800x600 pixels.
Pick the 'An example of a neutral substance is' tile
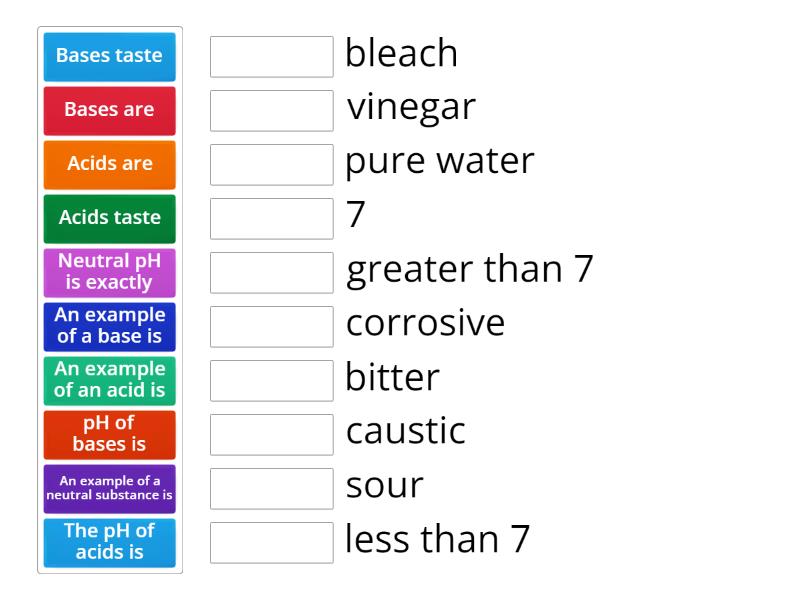pos(109,488)
